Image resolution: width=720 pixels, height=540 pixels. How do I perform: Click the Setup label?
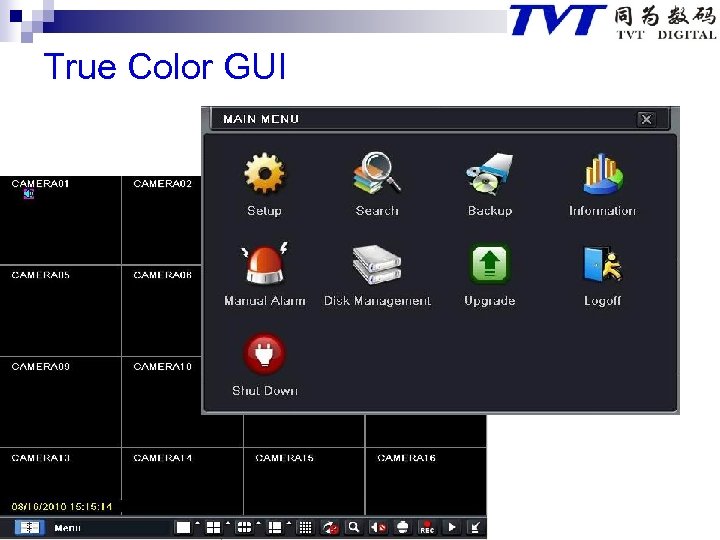coord(264,210)
